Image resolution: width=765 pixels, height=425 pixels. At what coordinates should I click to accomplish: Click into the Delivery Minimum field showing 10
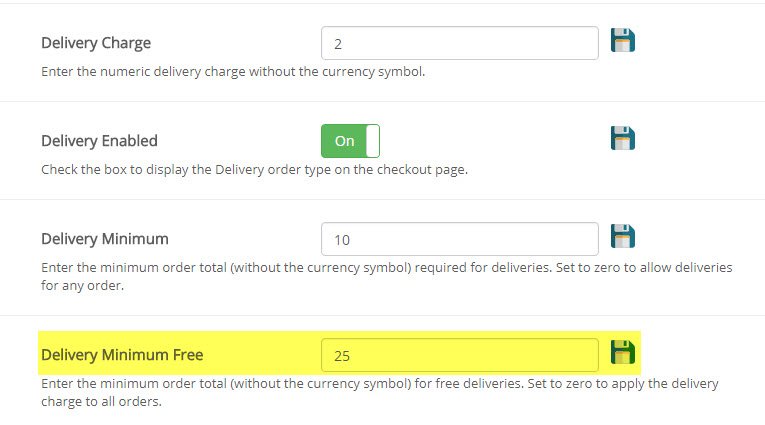coord(459,239)
